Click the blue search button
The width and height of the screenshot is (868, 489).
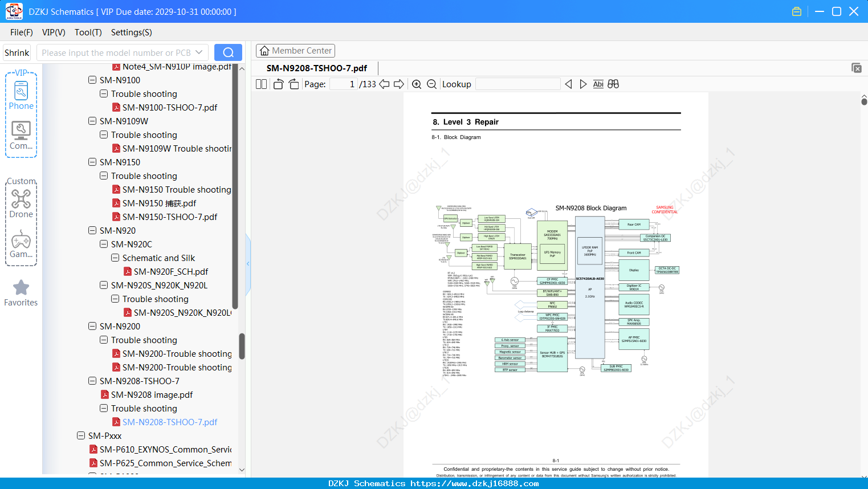(x=228, y=52)
